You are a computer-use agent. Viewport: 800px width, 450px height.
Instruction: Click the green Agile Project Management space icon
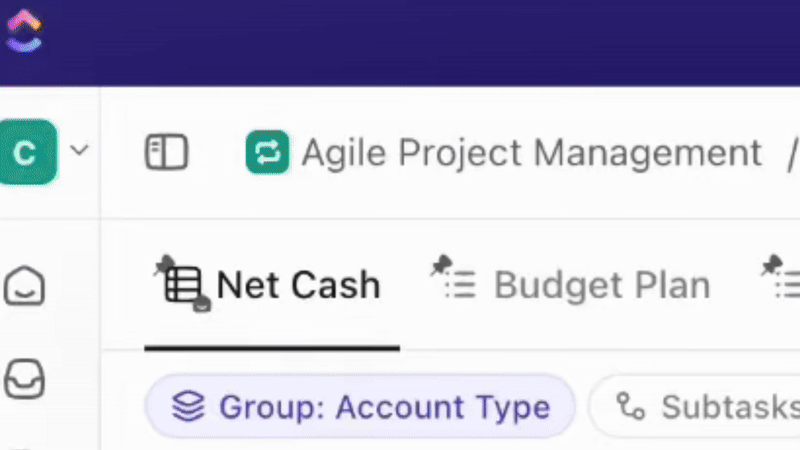pyautogui.click(x=267, y=152)
